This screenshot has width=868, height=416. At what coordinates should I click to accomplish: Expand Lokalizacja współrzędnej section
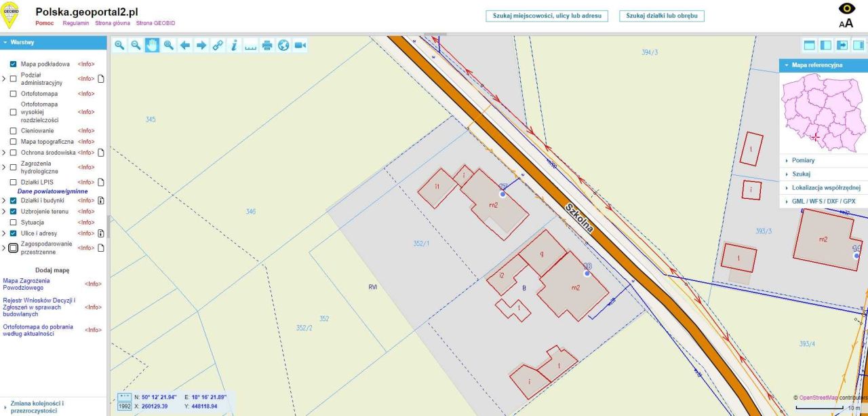coord(823,188)
